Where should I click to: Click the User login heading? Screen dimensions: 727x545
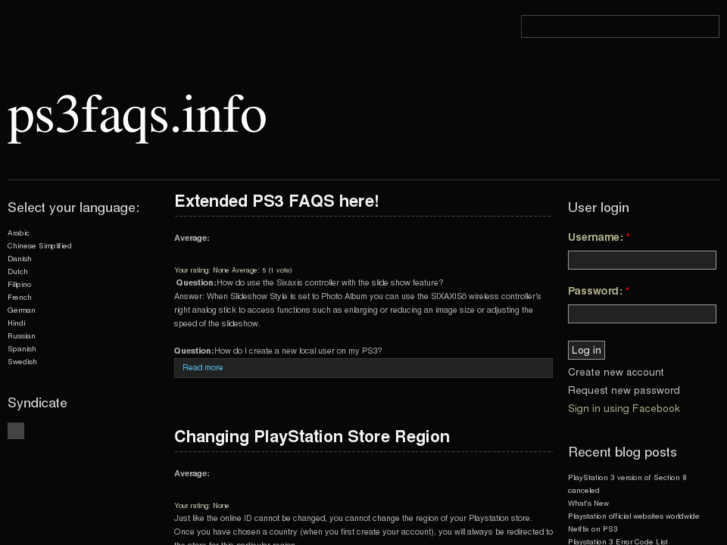pos(599,207)
